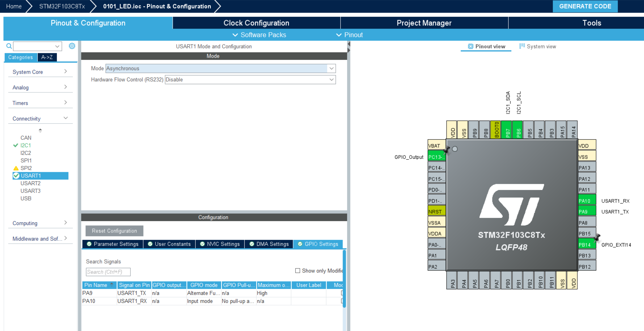
Task: Select USB in Connectivity list
Action: pos(26,198)
